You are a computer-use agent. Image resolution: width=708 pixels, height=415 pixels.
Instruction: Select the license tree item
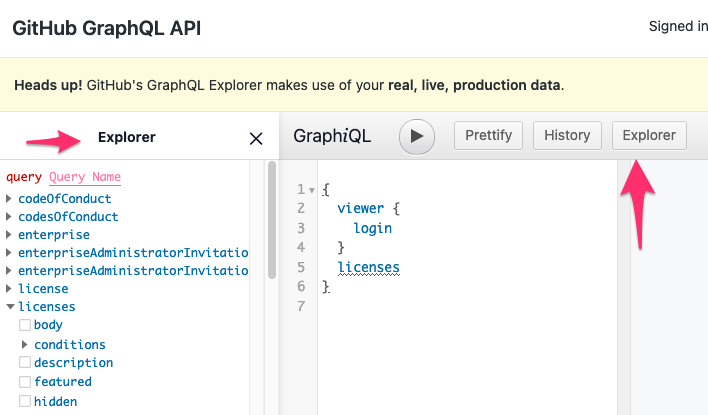(x=43, y=289)
